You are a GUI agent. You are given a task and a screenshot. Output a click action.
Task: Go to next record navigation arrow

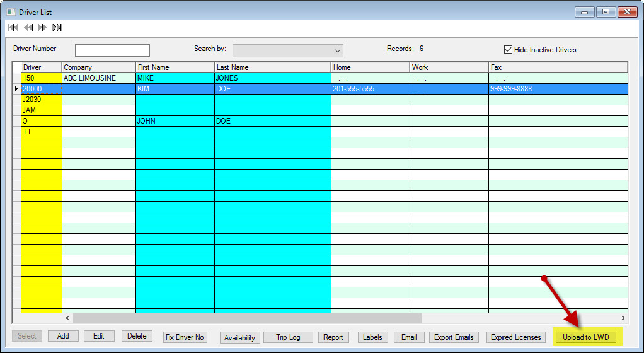point(42,28)
